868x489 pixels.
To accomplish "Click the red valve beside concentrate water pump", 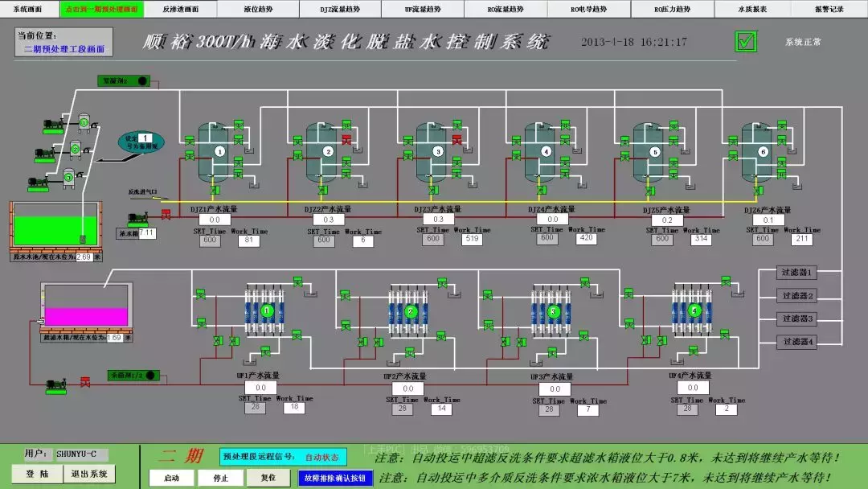I will click(x=166, y=215).
